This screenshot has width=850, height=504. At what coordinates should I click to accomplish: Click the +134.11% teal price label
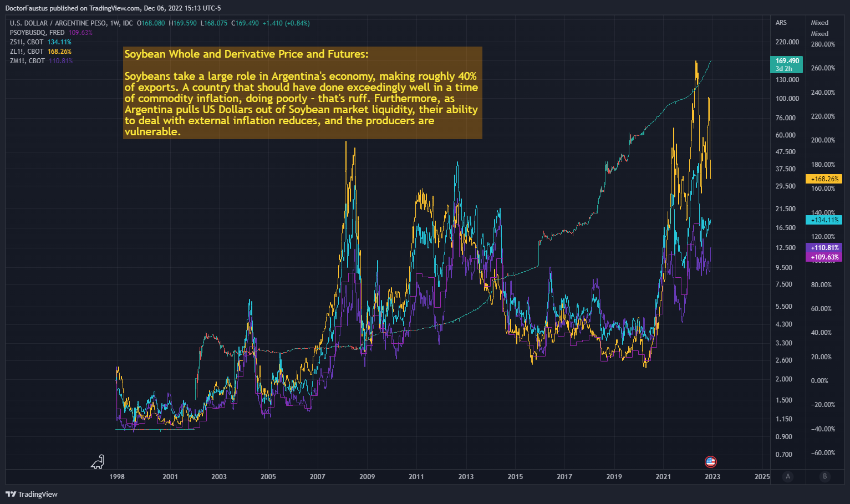[x=824, y=220]
